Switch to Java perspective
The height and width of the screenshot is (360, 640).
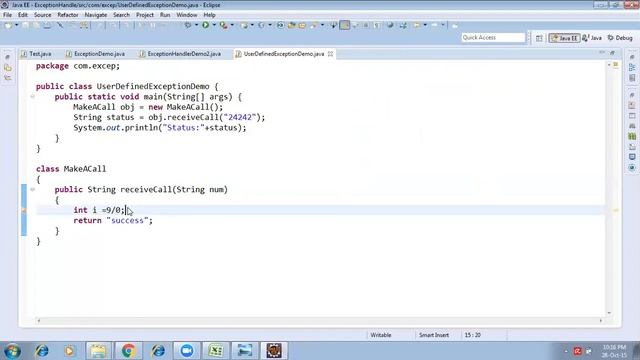(592, 38)
